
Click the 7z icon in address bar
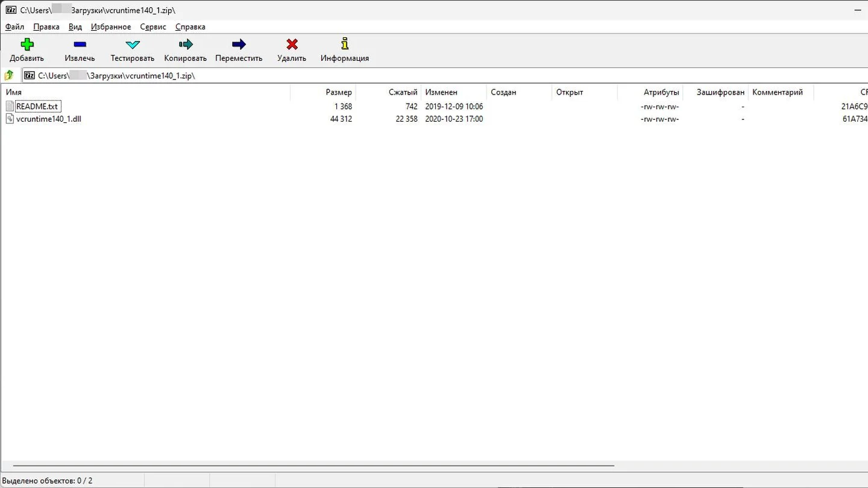tap(29, 75)
